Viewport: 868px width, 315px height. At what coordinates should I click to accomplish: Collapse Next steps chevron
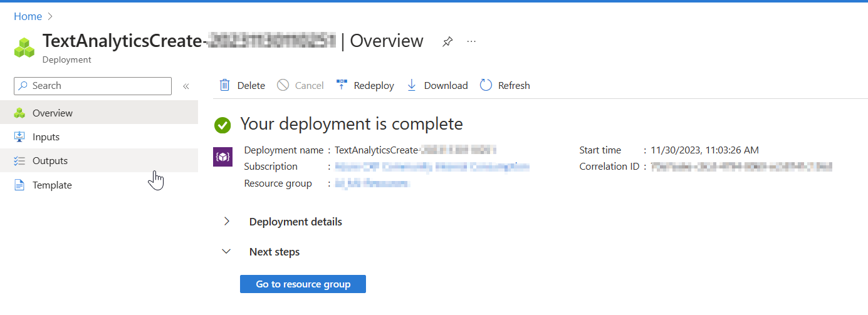[227, 251]
